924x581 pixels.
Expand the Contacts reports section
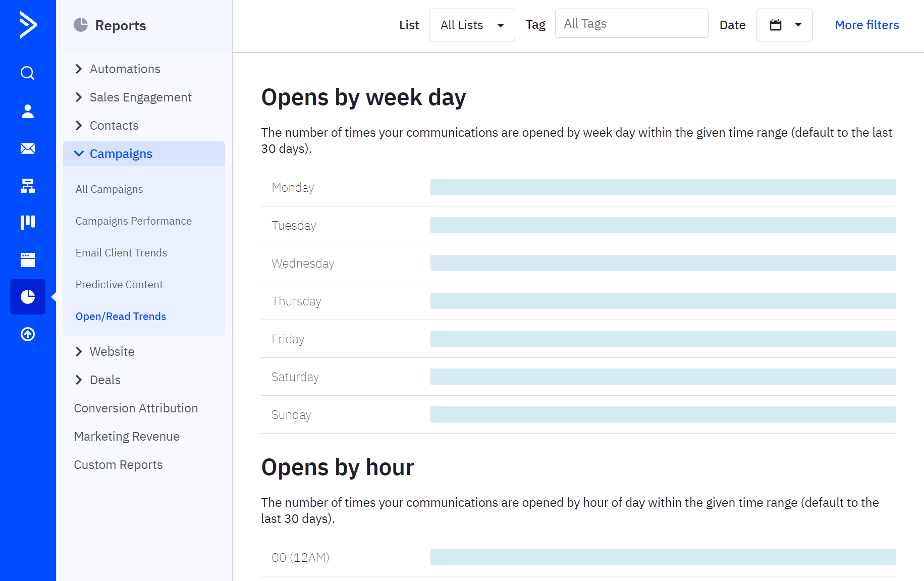coord(106,126)
